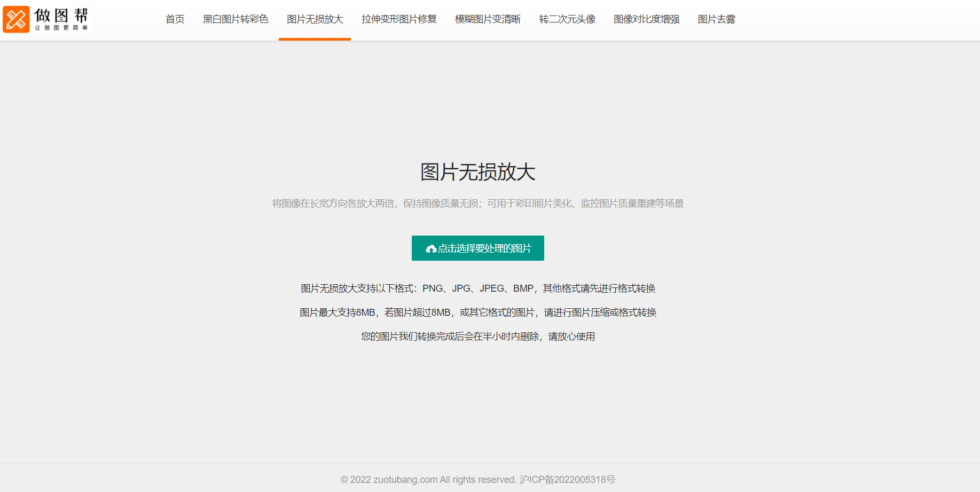Screen dimensions: 980x492
Task: Open the 转二次元头像 converter
Action: point(567,19)
